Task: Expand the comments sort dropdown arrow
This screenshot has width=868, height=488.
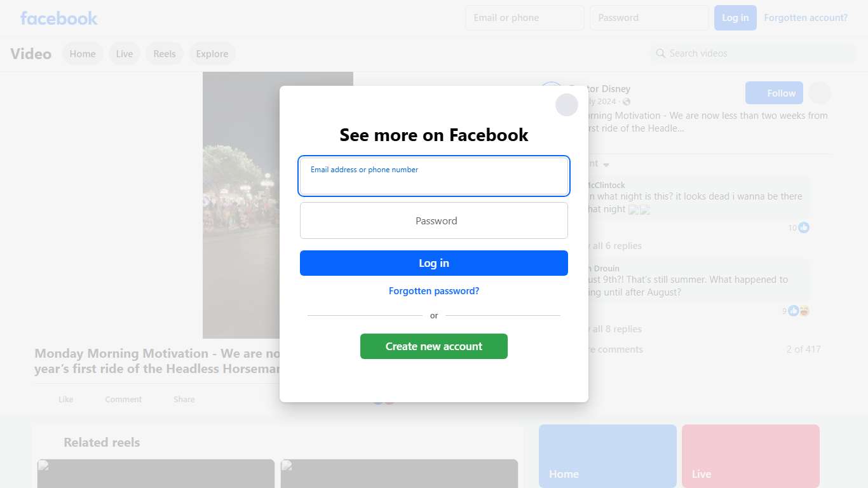Action: point(606,165)
